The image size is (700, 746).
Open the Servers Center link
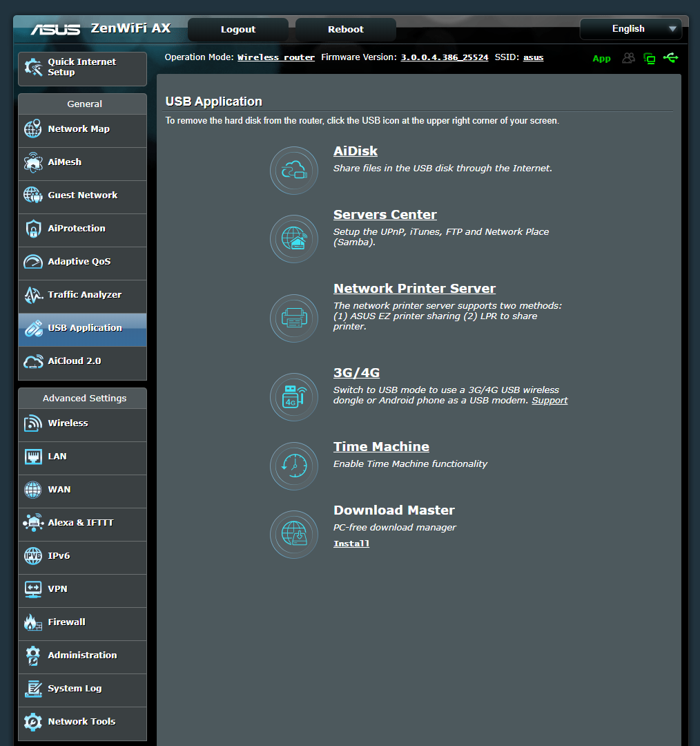click(385, 215)
